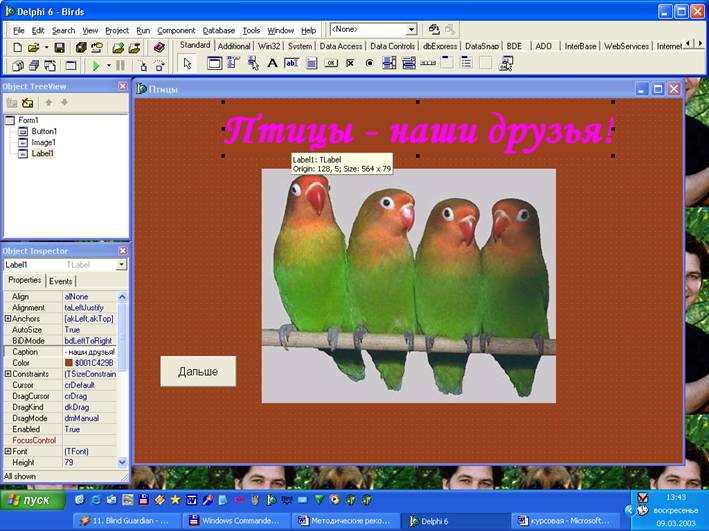Viewport: 709px width, 531px height.
Task: Click the Дальше button on the form
Action: (198, 371)
